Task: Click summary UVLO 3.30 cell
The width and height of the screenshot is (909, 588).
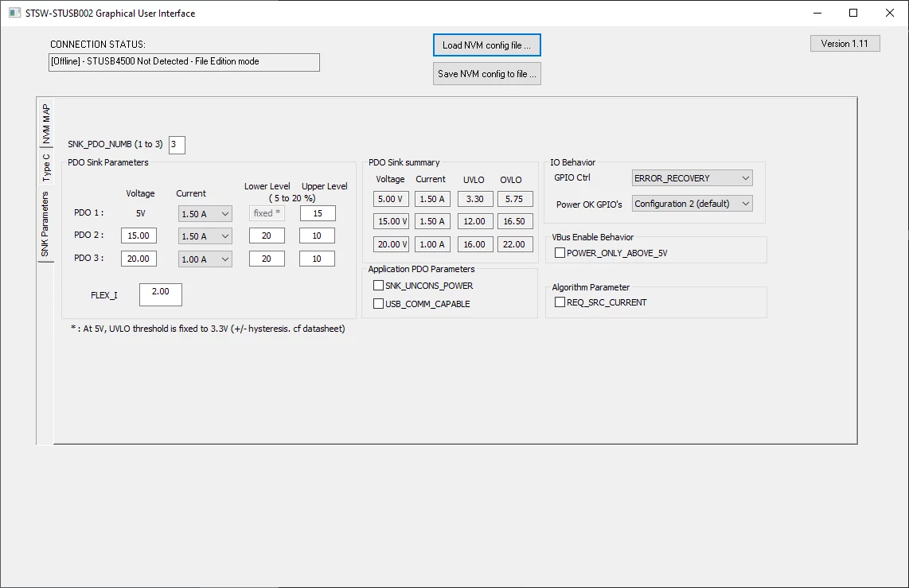Action: click(x=475, y=199)
